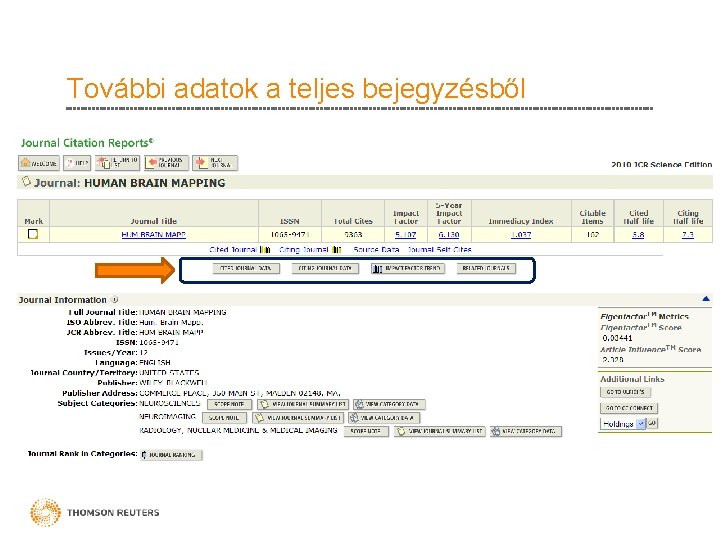Click the 5-year impact factor value 6.130

[449, 235]
